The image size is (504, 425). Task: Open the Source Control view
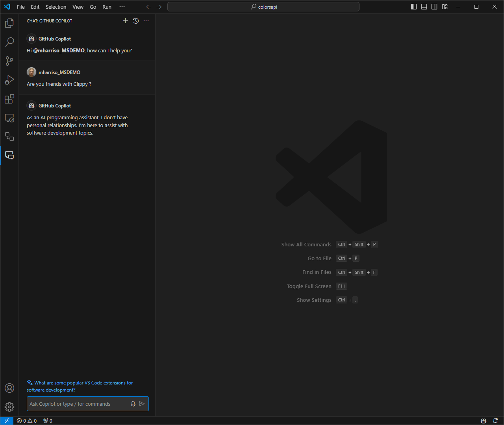pyautogui.click(x=9, y=61)
